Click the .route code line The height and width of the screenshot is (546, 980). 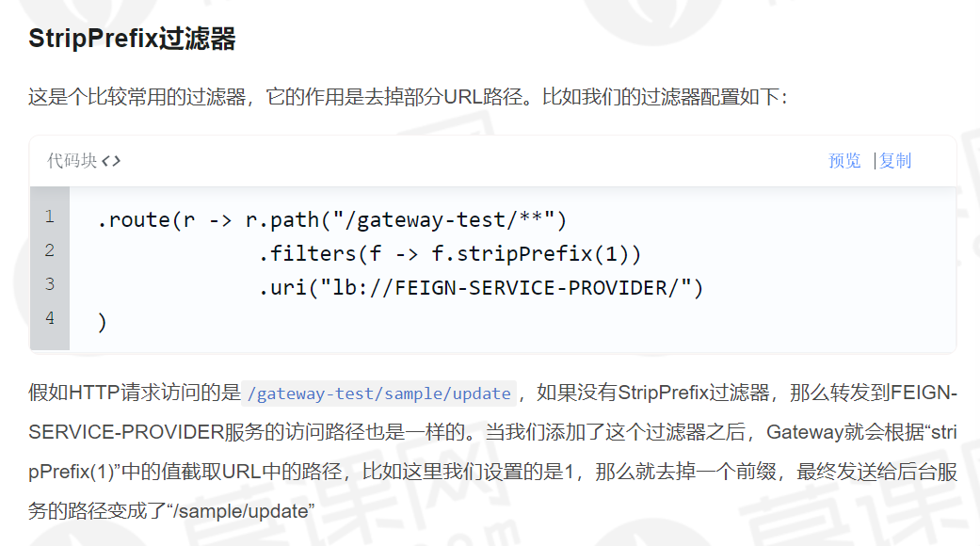pyautogui.click(x=330, y=221)
